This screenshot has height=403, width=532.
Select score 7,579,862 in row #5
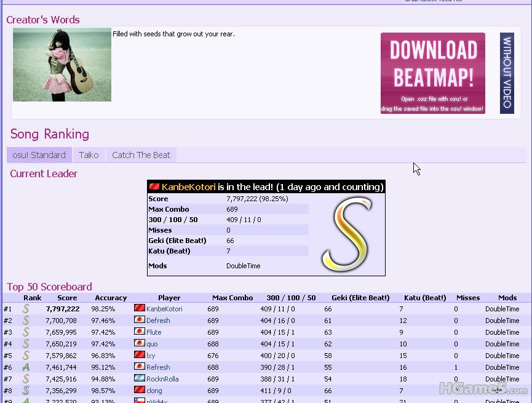point(61,356)
